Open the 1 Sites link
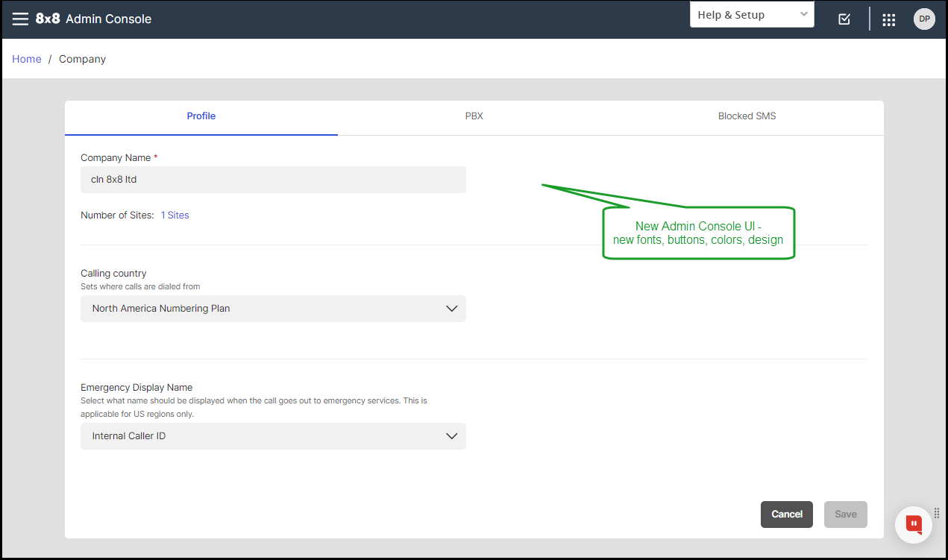Image resolution: width=948 pixels, height=560 pixels. [x=175, y=215]
